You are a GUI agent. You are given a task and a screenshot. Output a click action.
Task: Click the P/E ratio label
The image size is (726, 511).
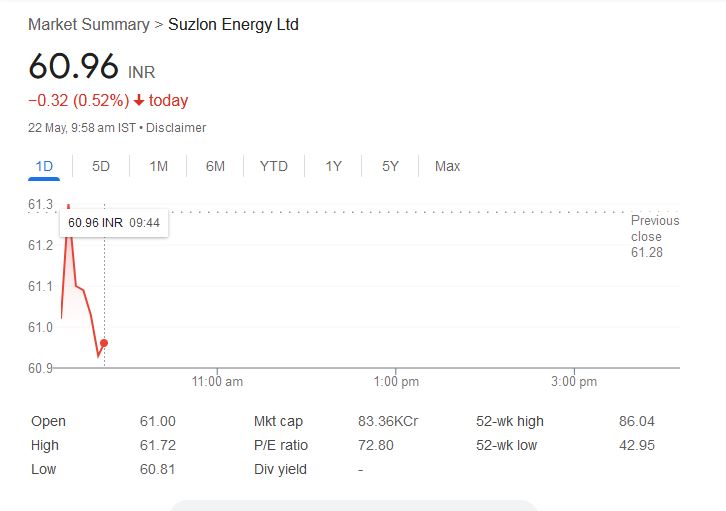click(x=281, y=446)
